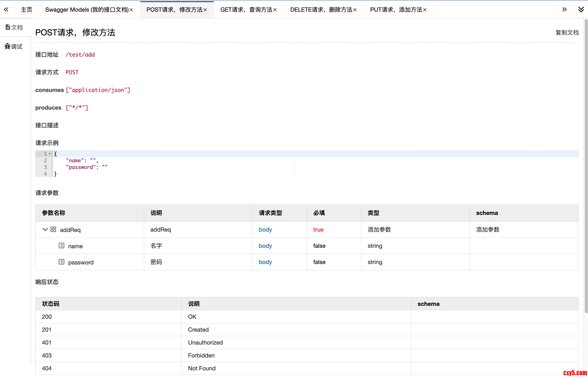Click the scroll-tabs-right double chevron icon
Image resolution: width=588 pixels, height=377 pixels.
coord(564,10)
